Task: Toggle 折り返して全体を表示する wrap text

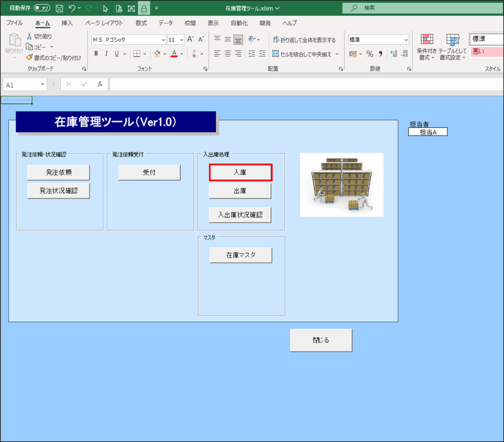Action: 304,39
